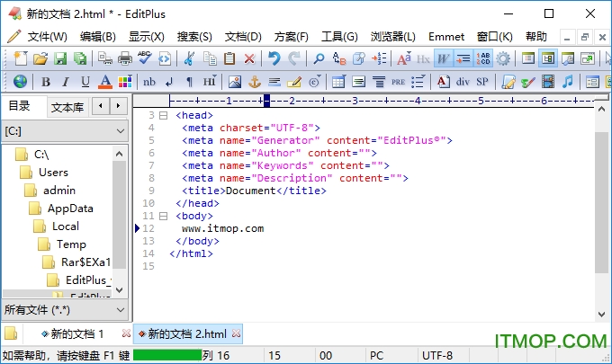This screenshot has width=612, height=364.
Task: Click the UTF-8 encoding status field
Action: (437, 355)
